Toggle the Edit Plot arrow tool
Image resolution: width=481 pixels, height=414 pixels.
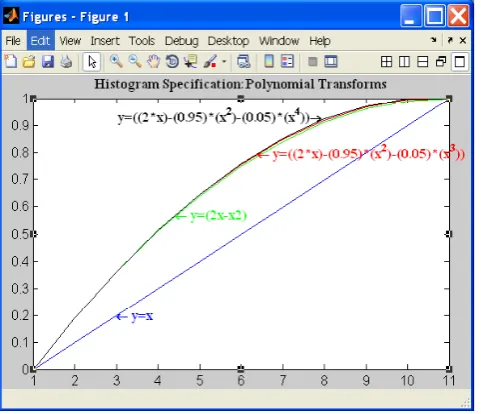click(92, 62)
